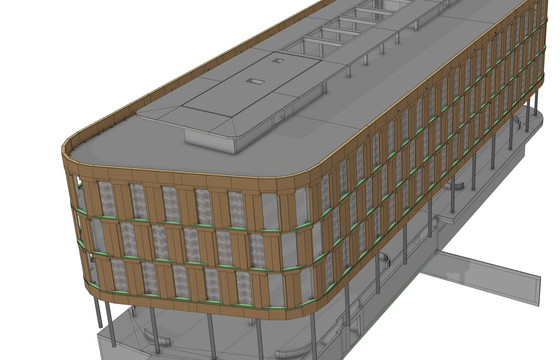
Task: Select the center column beneath the front facade
Action: [211, 336]
